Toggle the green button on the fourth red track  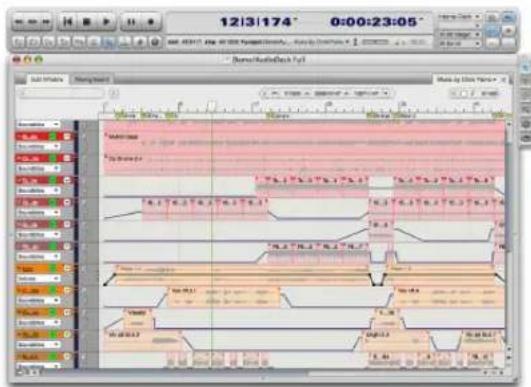[x=53, y=202]
